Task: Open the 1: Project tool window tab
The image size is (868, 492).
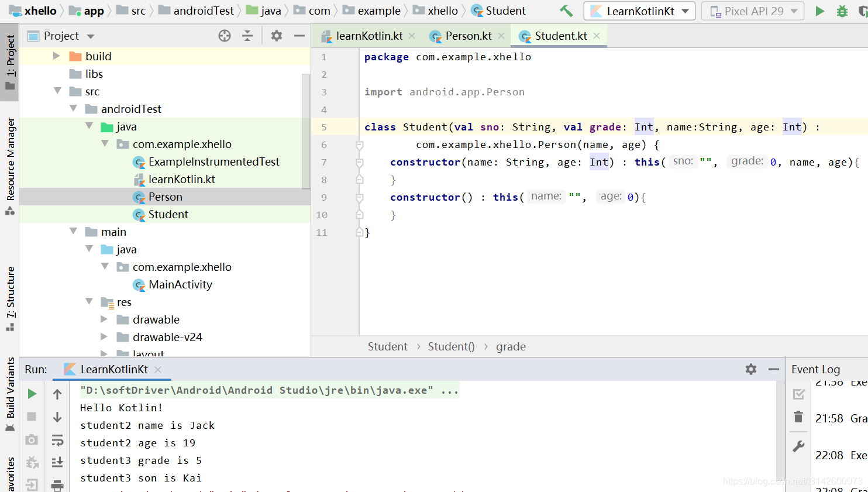Action: [10, 61]
